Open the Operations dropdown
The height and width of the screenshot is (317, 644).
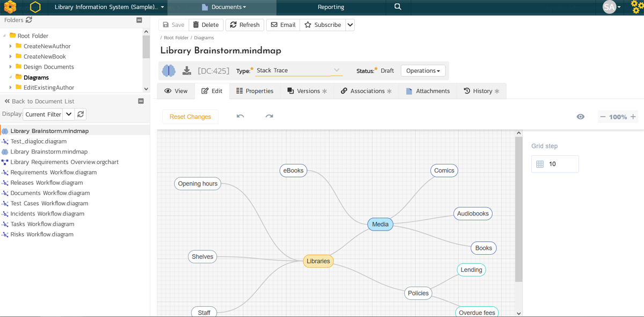[x=423, y=71]
